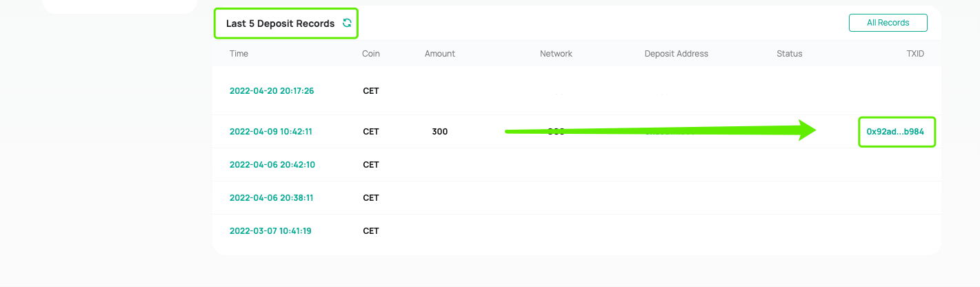Viewport: 980px width, 287px height.
Task: Click the Time column header
Action: [x=239, y=54]
